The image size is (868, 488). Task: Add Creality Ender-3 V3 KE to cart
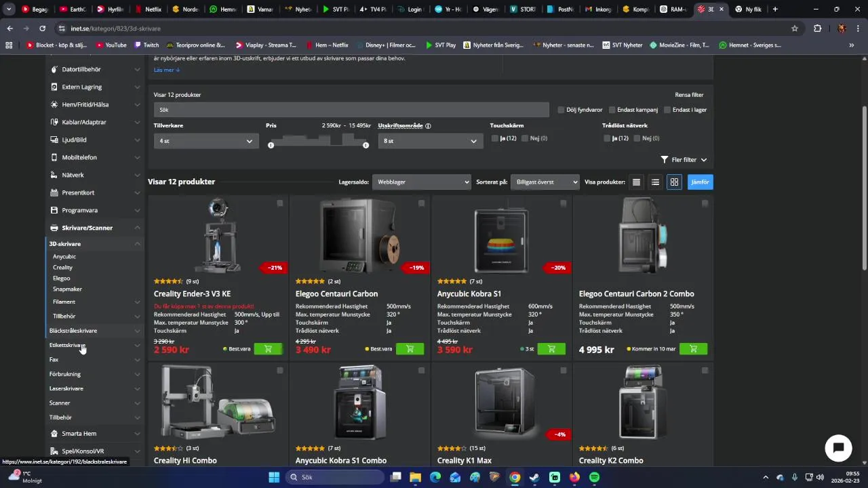[268, 349]
